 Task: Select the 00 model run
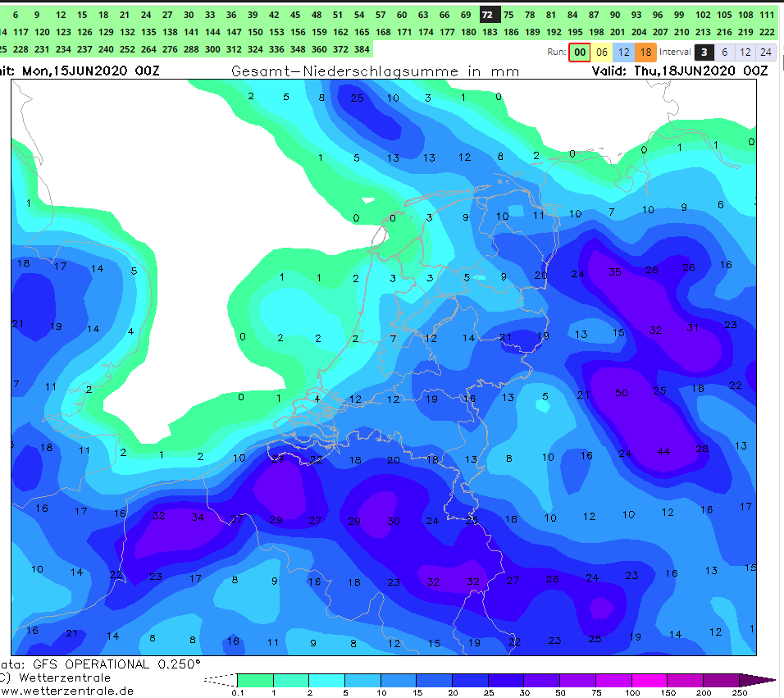[580, 52]
